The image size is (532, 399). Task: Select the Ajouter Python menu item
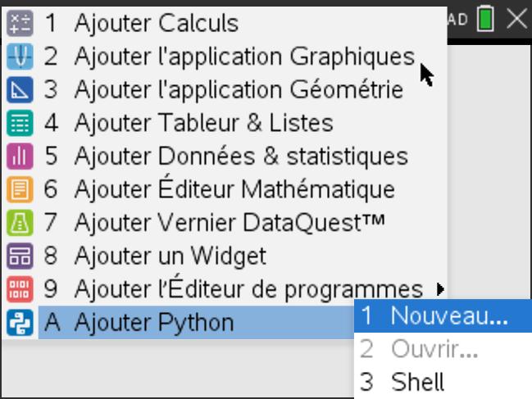pos(153,322)
